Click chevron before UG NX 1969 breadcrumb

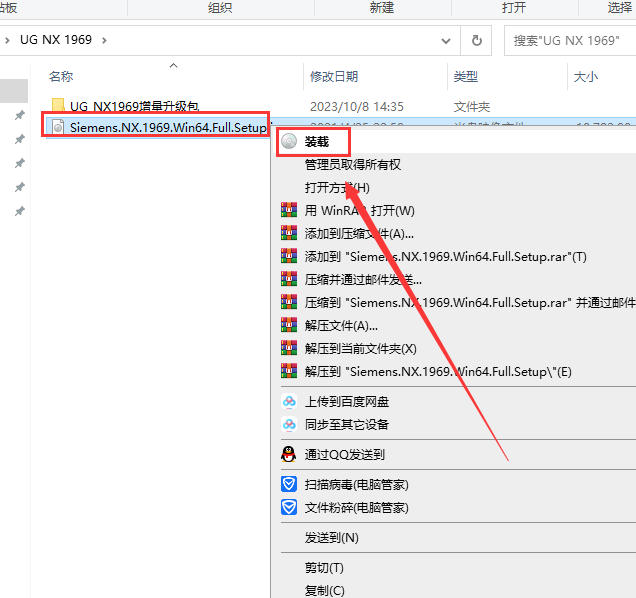[7, 40]
